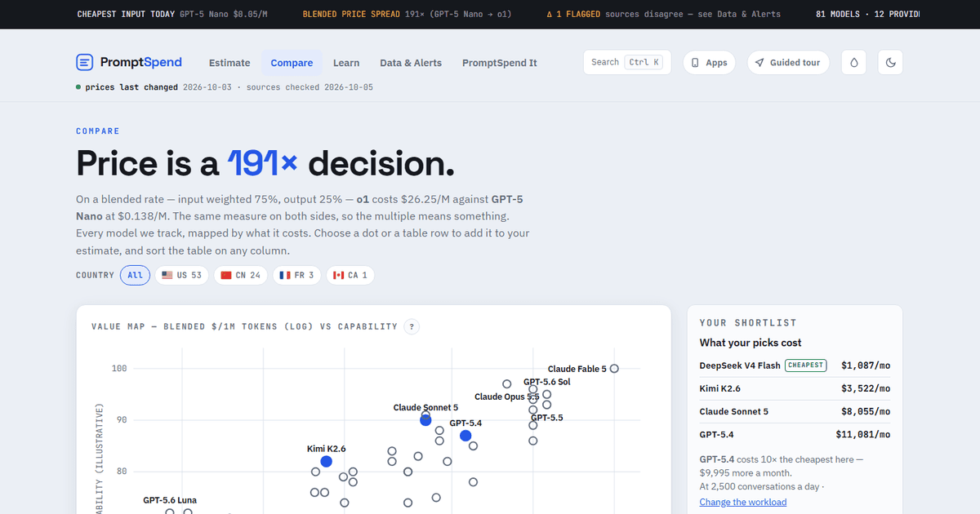Click the China flag icon
The width and height of the screenshot is (980, 514).
click(226, 276)
